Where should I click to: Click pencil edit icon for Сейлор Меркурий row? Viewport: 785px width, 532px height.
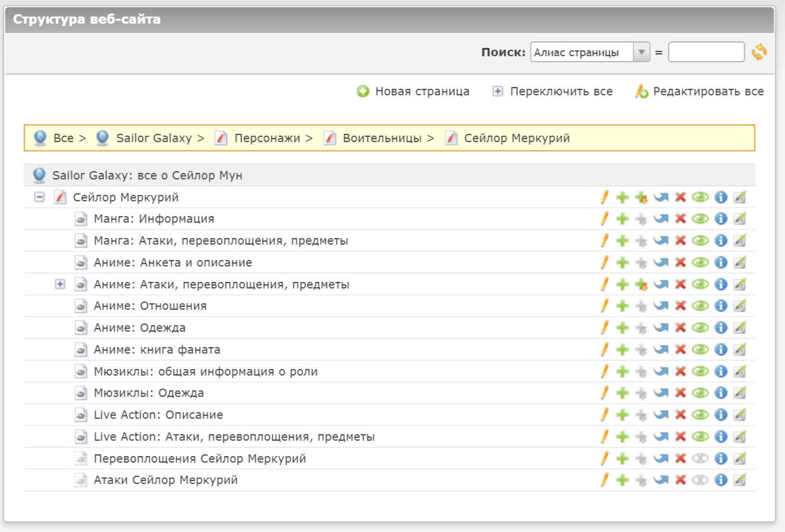(604, 197)
